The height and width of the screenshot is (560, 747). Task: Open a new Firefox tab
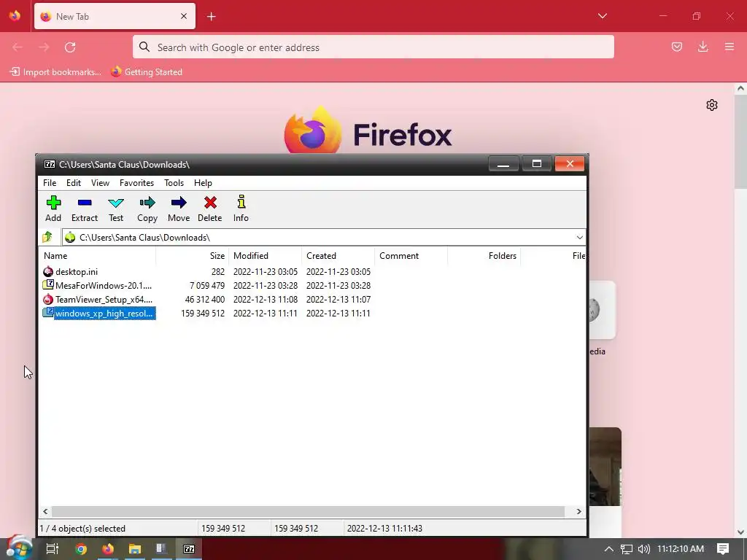(x=212, y=17)
